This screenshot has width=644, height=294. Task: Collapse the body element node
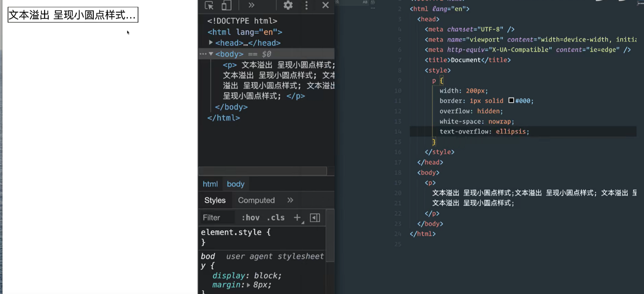(211, 54)
